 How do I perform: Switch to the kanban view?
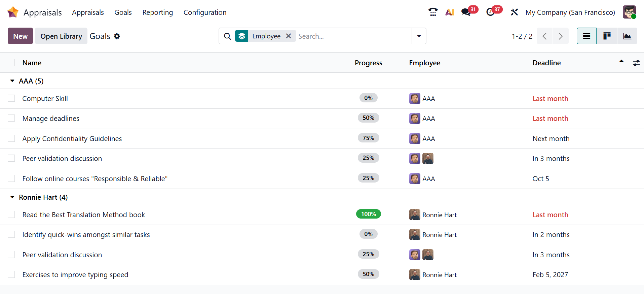(x=607, y=36)
